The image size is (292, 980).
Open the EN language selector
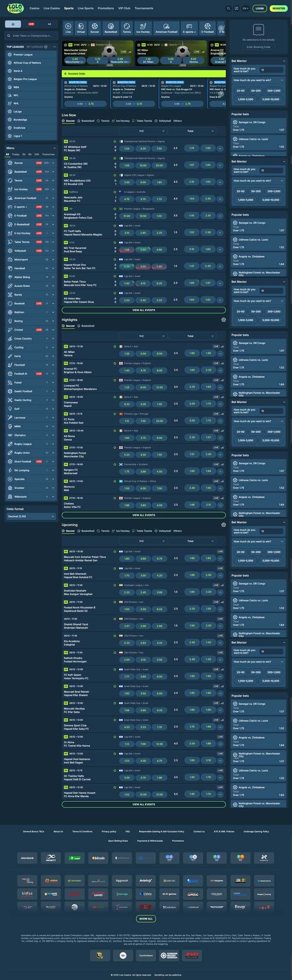pos(245,8)
